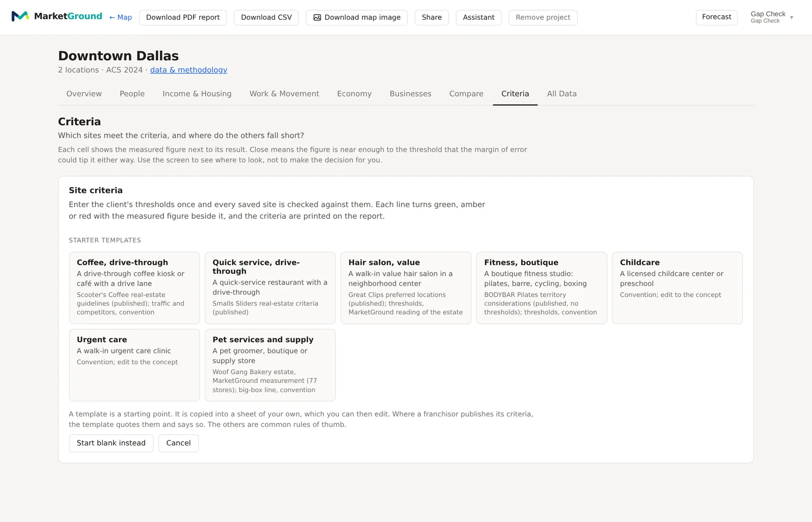Select the Criteria tab
The image size is (812, 522).
tap(515, 94)
